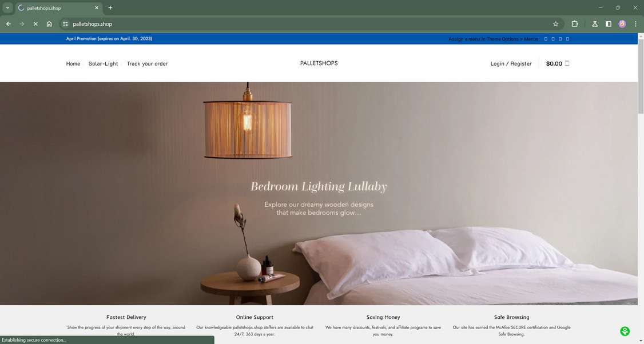This screenshot has height=344, width=644.
Task: Click the Safe Browsing heading
Action: click(x=512, y=317)
